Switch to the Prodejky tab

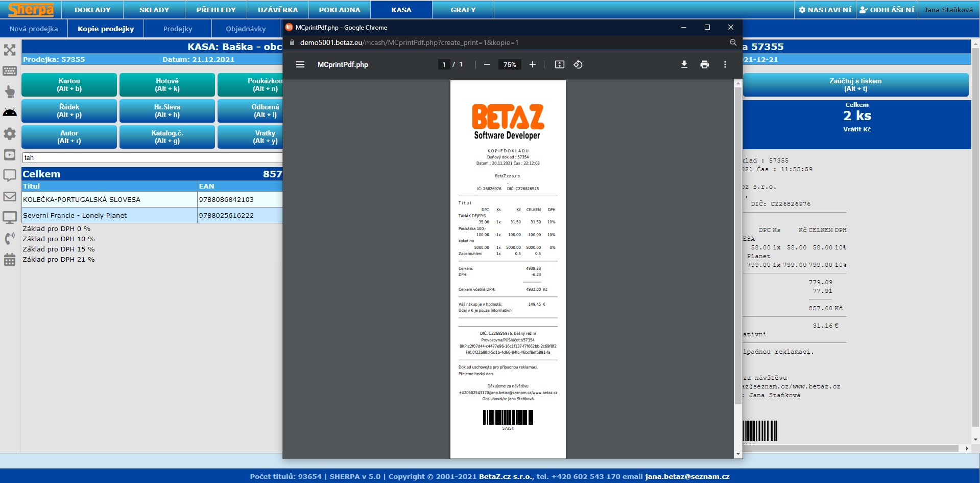[178, 29]
